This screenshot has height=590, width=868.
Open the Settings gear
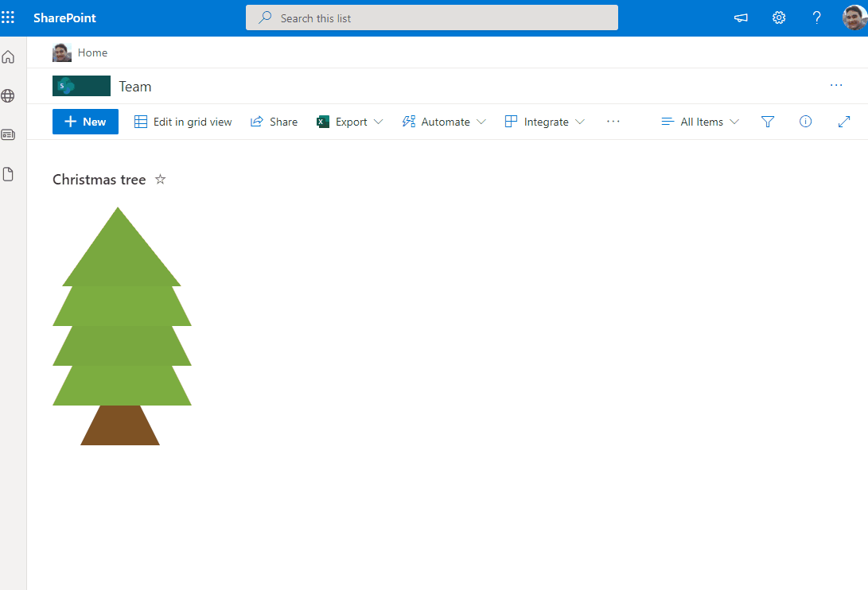tap(779, 17)
